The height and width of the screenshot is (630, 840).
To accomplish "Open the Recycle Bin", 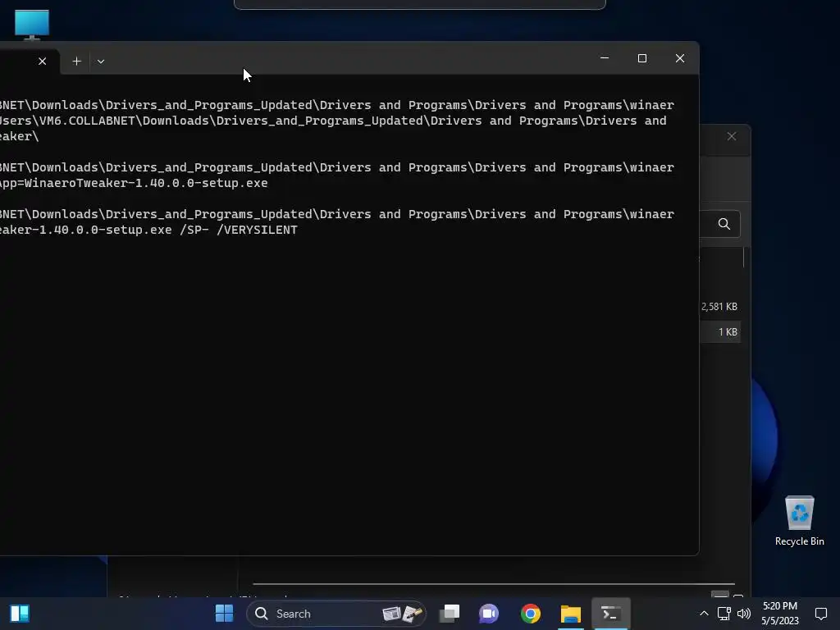I will [x=799, y=521].
